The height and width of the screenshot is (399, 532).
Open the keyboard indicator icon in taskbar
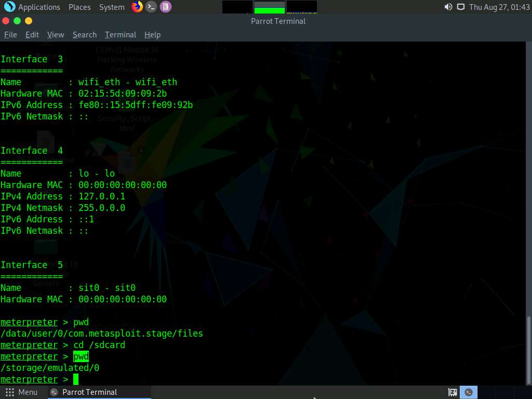(452, 392)
